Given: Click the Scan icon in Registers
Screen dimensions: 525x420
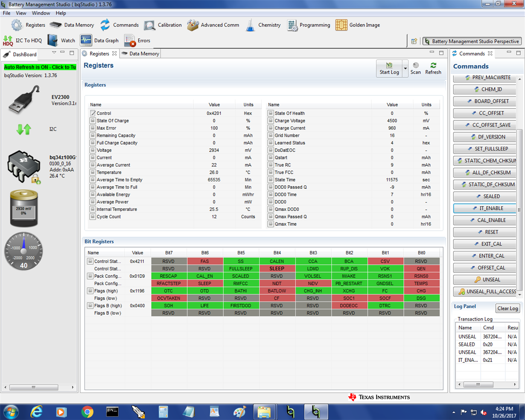Looking at the screenshot, I should (x=415, y=68).
